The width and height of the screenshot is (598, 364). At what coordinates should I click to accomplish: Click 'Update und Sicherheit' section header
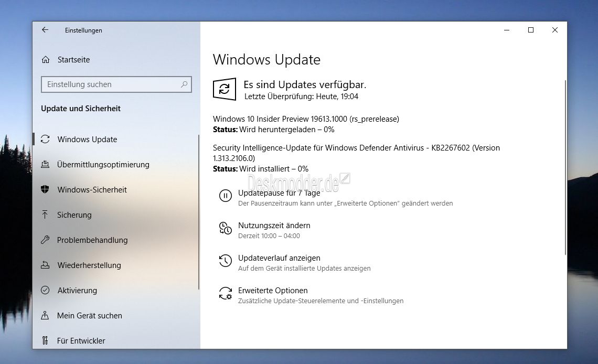point(80,109)
